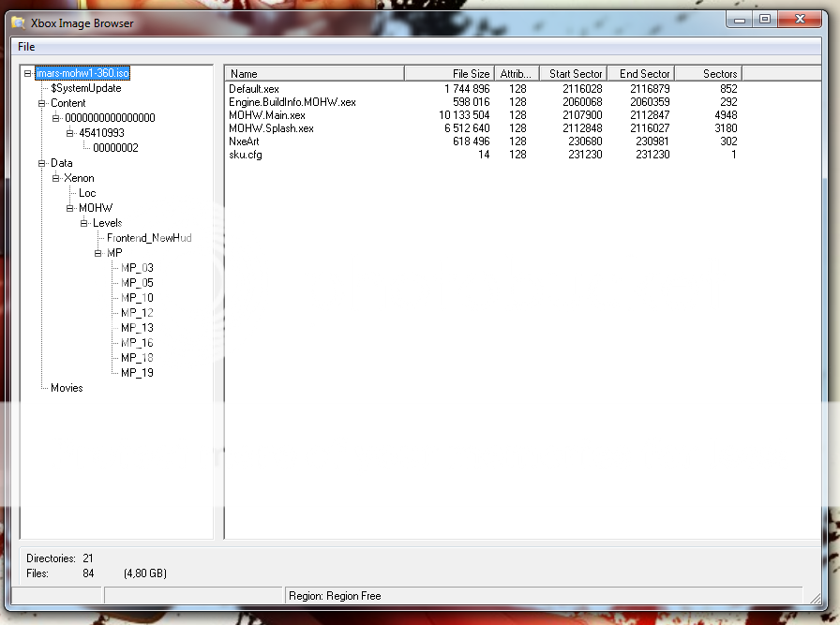
Task: Collapse the mars-mohw1-360.iso root node
Action: [28, 73]
